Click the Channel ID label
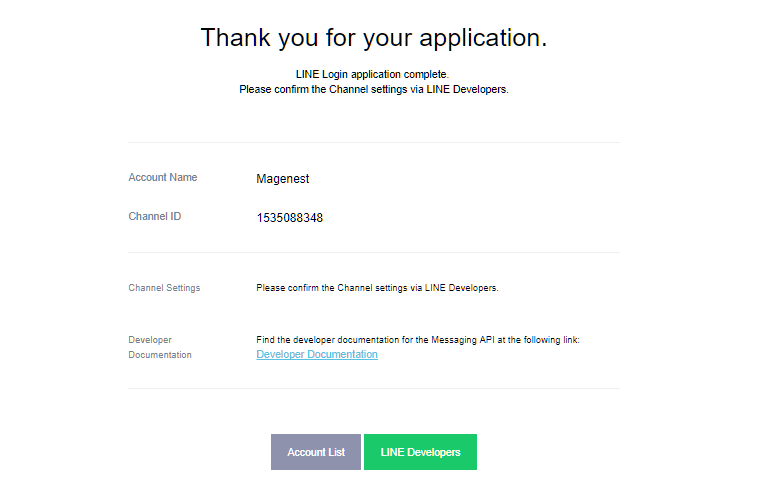Screen dimensions: 782x486 tap(155, 217)
